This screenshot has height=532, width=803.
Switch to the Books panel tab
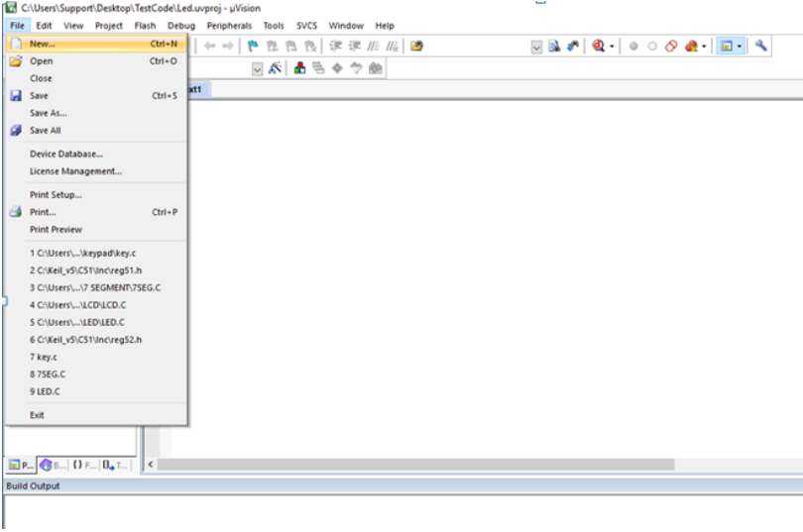[x=51, y=464]
